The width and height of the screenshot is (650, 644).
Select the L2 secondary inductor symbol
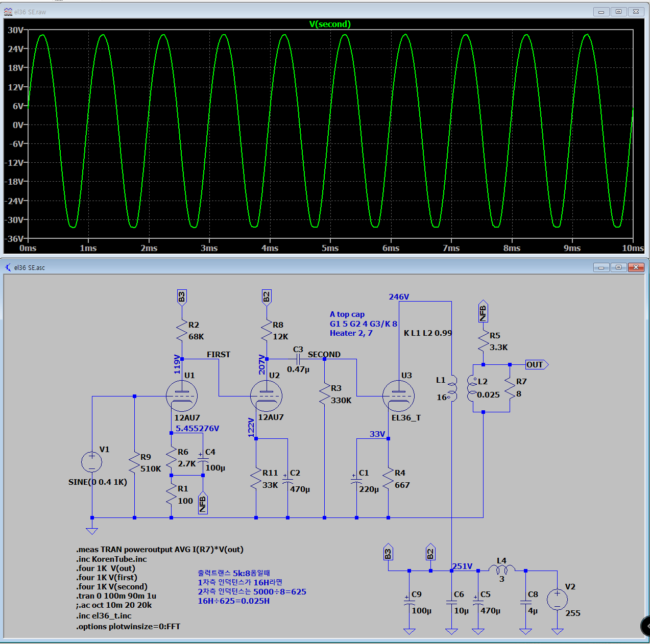(x=472, y=388)
